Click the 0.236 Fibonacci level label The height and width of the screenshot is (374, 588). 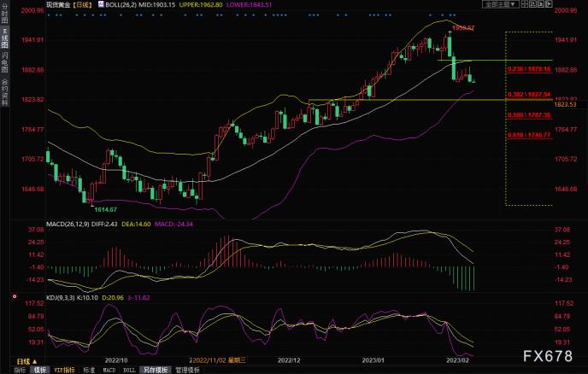(529, 69)
